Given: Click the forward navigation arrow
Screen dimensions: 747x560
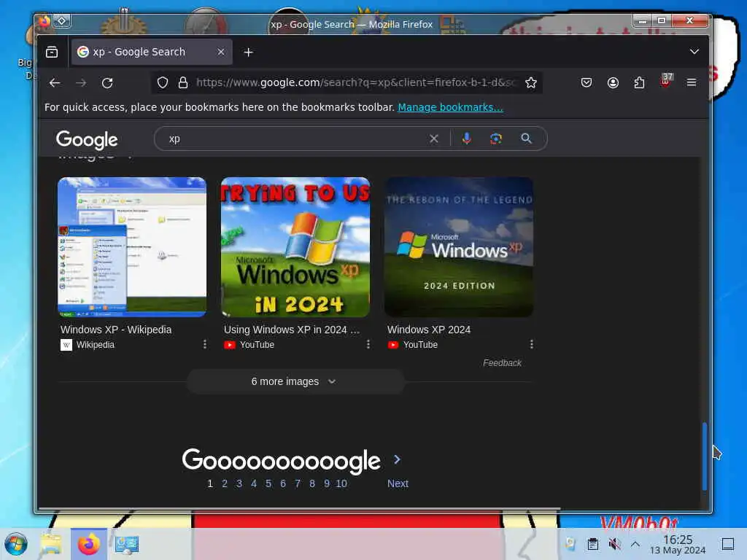Looking at the screenshot, I should coord(81,83).
